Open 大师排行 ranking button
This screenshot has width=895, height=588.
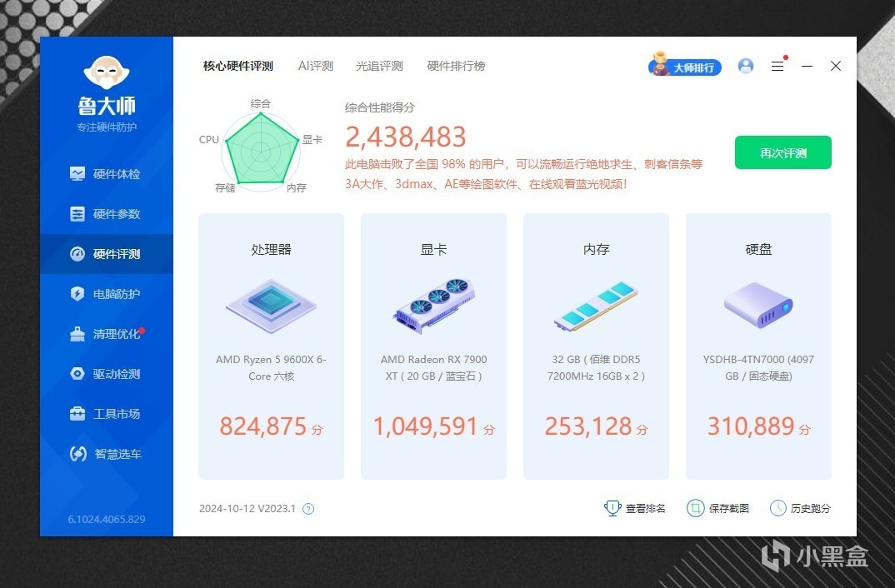click(685, 66)
